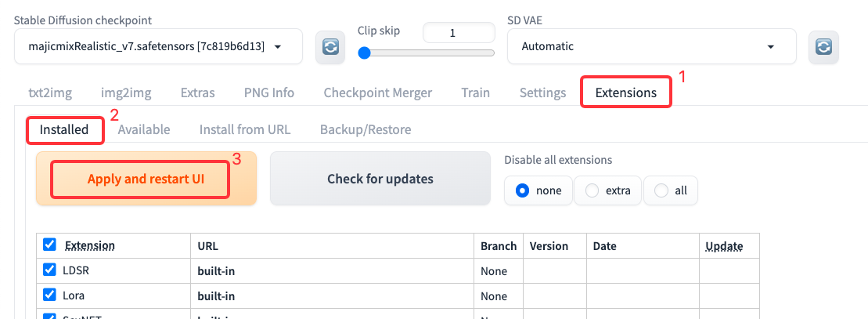Toggle the header Extension checkbox
This screenshot has width=868, height=319.
50,245
